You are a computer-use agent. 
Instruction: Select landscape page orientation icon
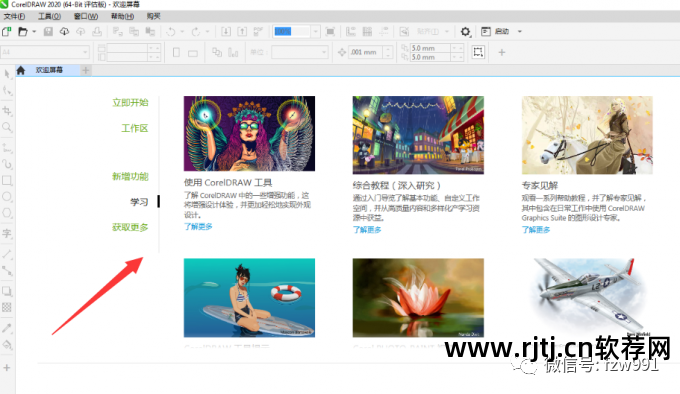click(x=193, y=53)
